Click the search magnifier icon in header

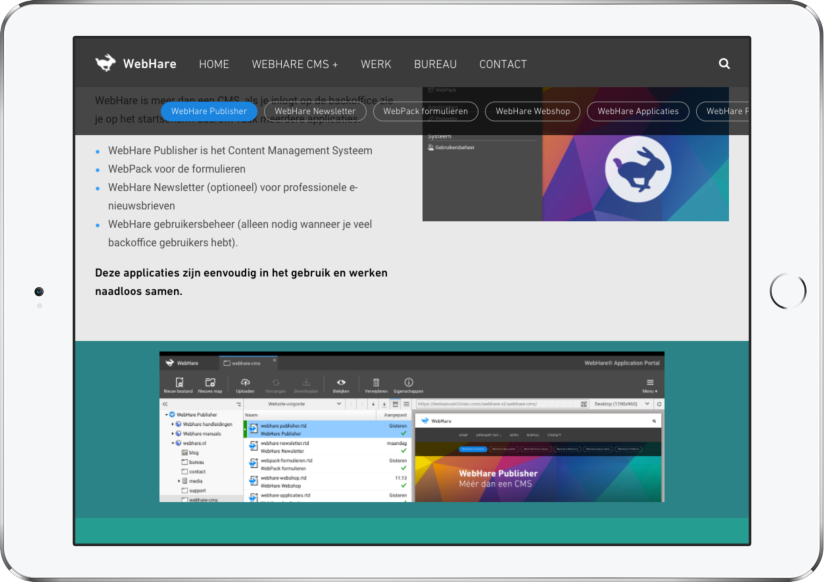(x=724, y=64)
